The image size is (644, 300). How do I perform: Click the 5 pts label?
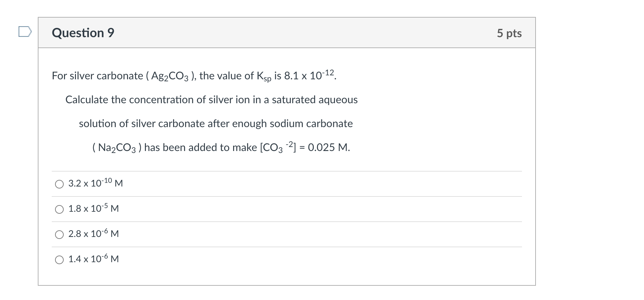(509, 33)
